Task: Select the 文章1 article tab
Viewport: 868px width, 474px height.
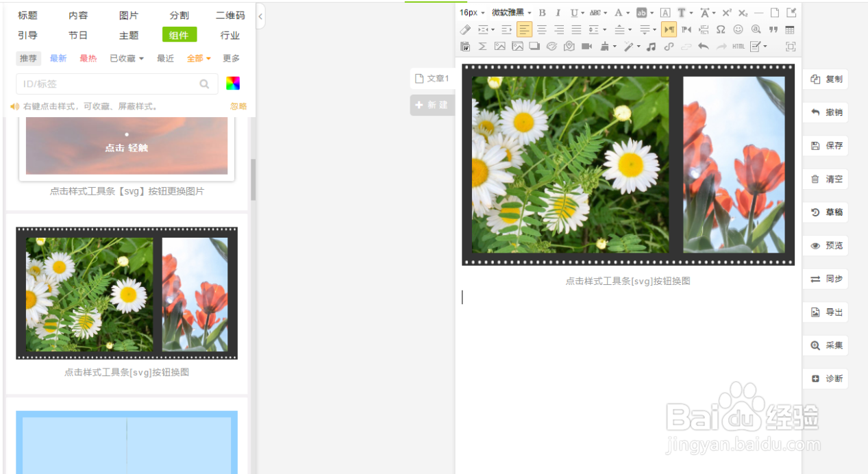Action: [x=432, y=79]
